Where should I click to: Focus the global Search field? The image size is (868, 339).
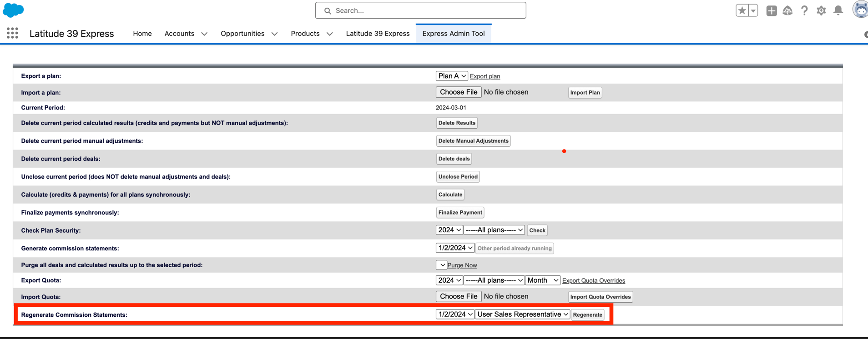(x=420, y=10)
